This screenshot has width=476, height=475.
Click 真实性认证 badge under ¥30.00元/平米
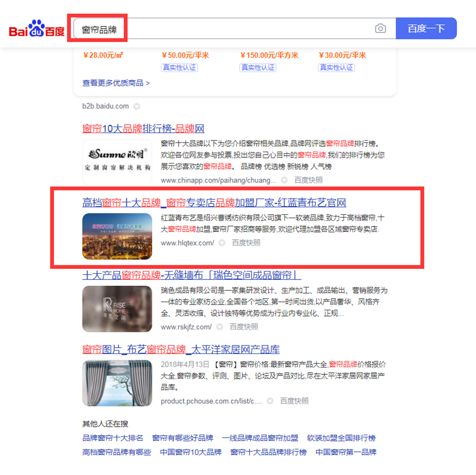pyautogui.click(x=337, y=68)
